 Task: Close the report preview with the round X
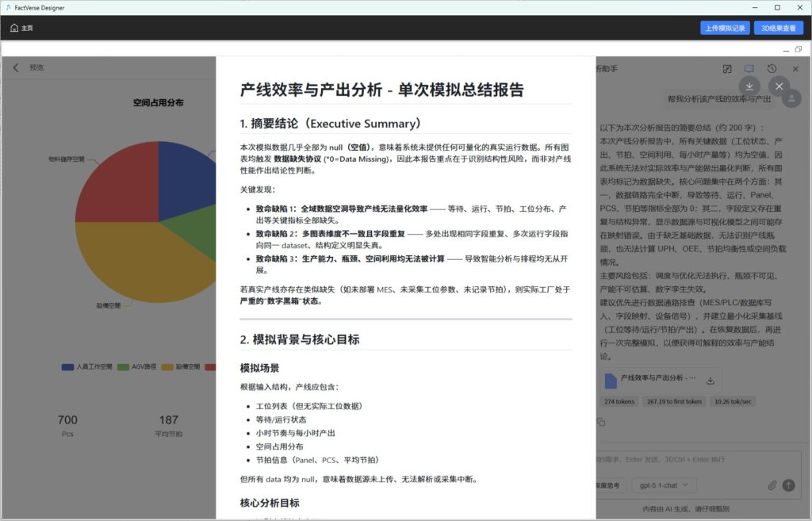coord(779,86)
